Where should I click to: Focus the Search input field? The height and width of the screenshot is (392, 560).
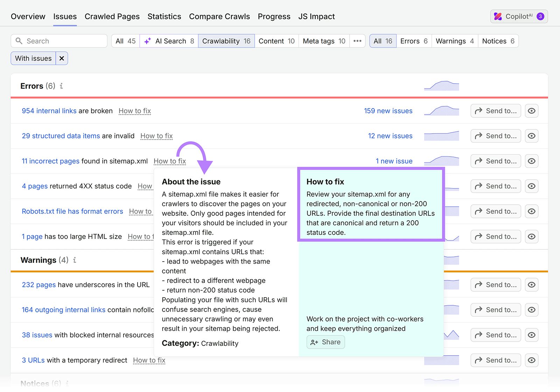(59, 41)
